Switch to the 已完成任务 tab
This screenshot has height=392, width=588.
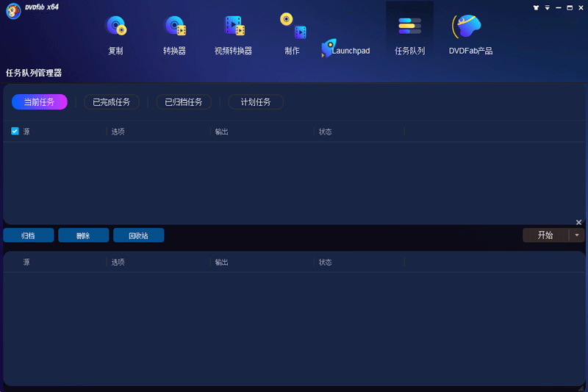pos(111,102)
